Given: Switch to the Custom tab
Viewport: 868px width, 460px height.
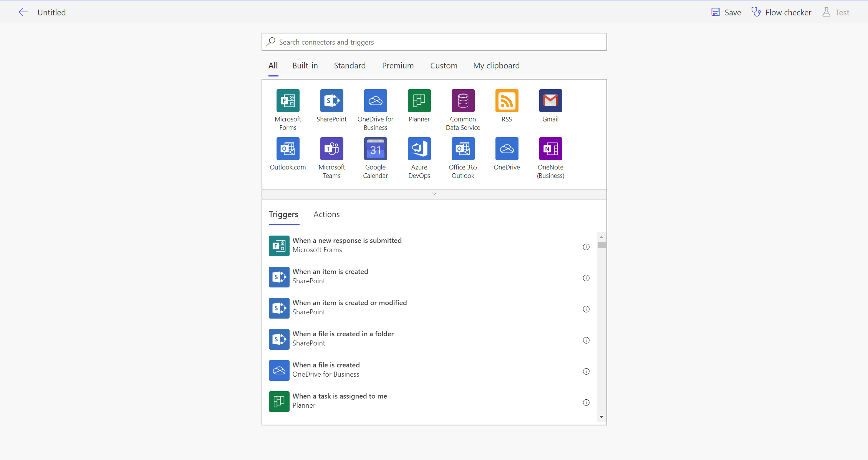Looking at the screenshot, I should click(x=444, y=66).
